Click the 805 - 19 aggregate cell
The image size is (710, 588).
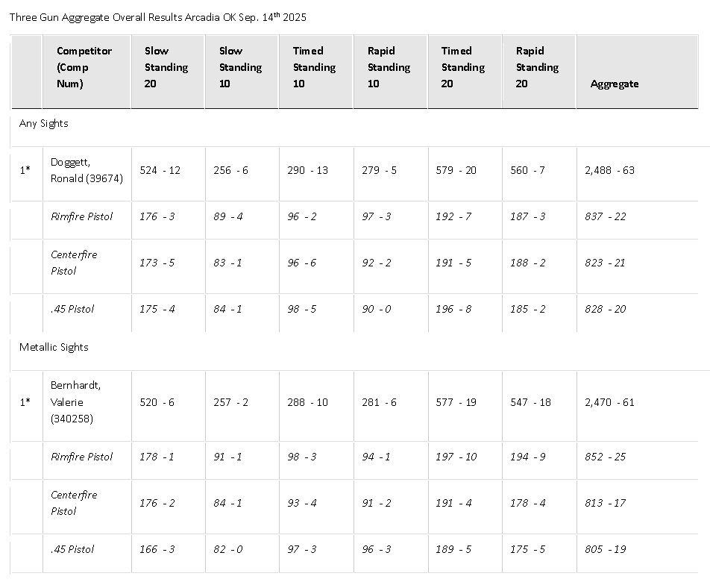[x=606, y=549]
